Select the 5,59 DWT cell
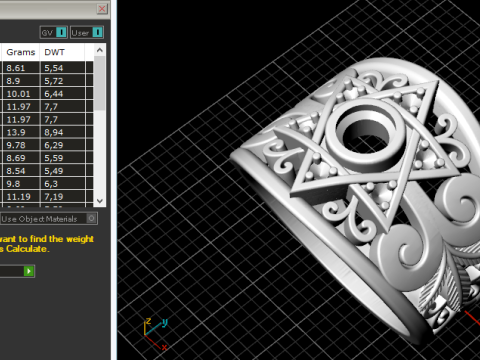This screenshot has height=360, width=480. tap(63, 158)
